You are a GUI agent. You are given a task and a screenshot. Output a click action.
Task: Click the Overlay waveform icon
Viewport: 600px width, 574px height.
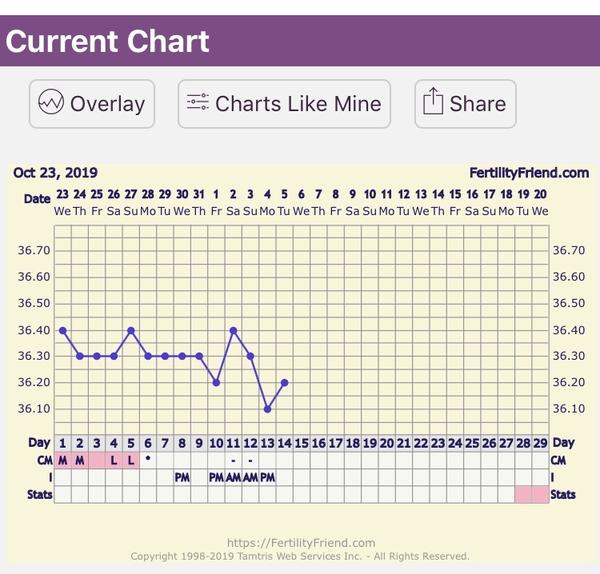point(51,103)
